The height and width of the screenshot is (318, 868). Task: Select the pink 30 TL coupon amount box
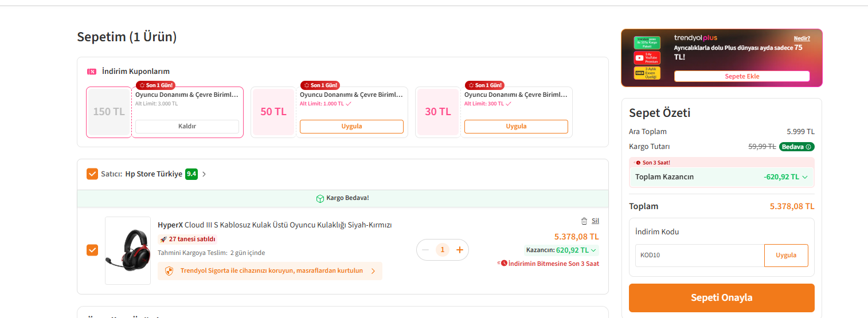coord(438,112)
